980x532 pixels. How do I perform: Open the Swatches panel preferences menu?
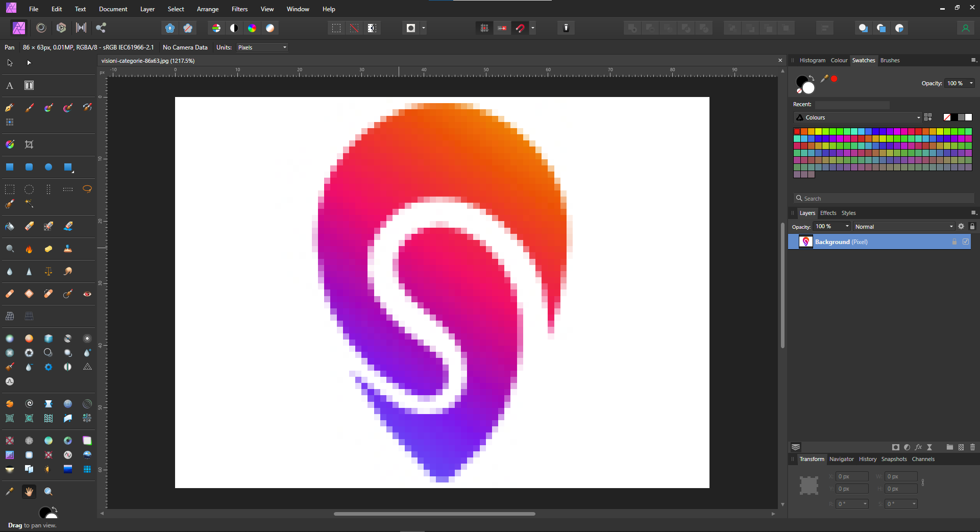tap(973, 60)
